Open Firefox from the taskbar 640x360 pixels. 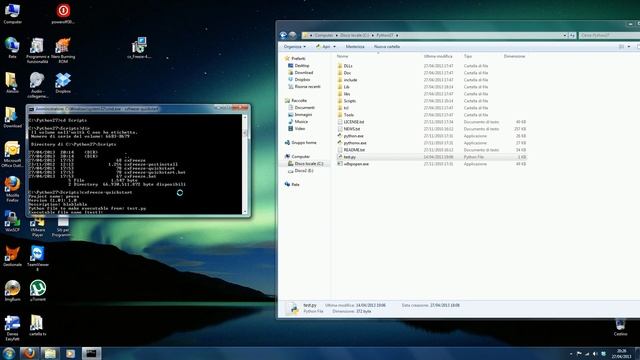point(29,353)
